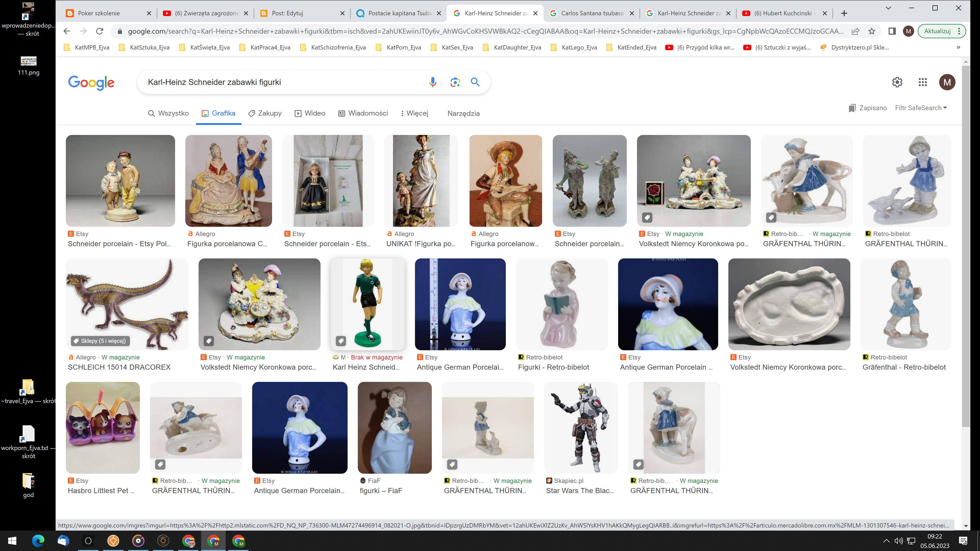
Task: Bookmark this page with star icon
Action: (872, 31)
